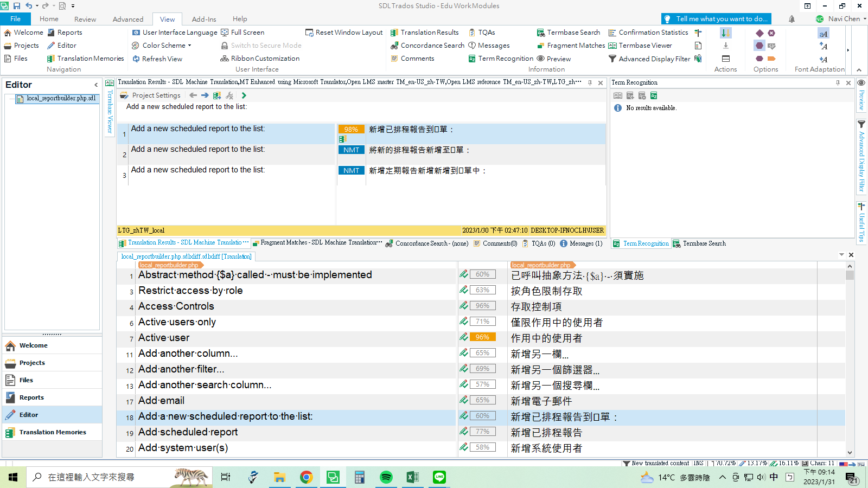Image resolution: width=868 pixels, height=488 pixels.
Task: Open the Navi Chen account dropdown
Action: (841, 19)
